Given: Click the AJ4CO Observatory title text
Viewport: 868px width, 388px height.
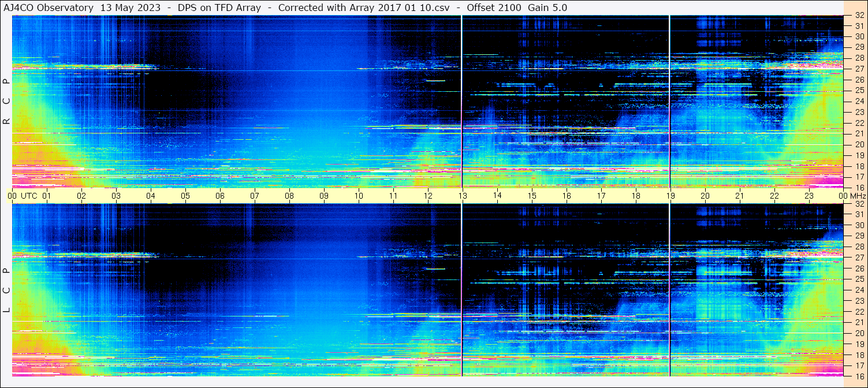Looking at the screenshot, I should coord(49,8).
